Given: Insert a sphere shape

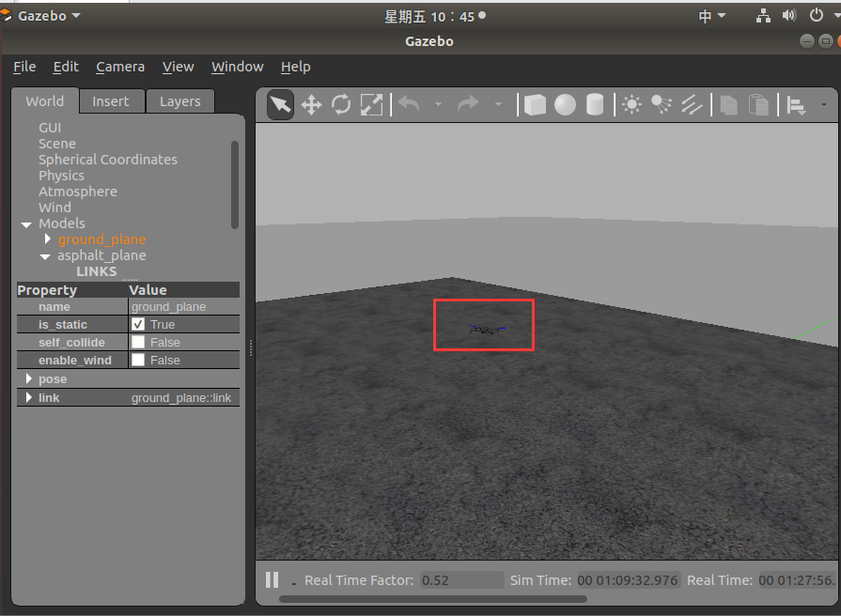Looking at the screenshot, I should point(565,104).
